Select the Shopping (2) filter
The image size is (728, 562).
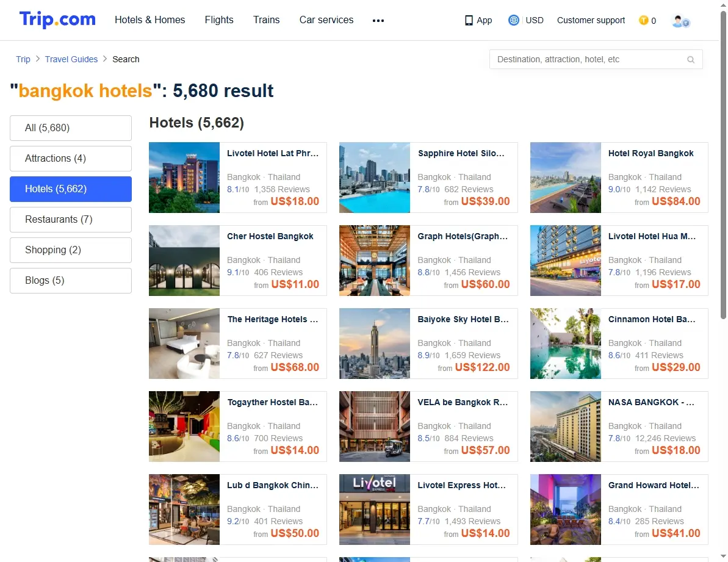tap(71, 250)
